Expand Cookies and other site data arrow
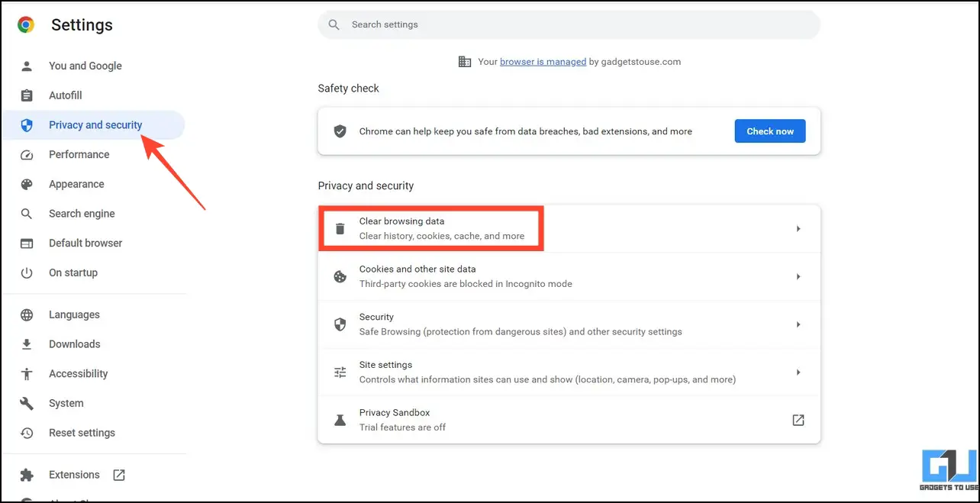980x503 pixels. 798,276
